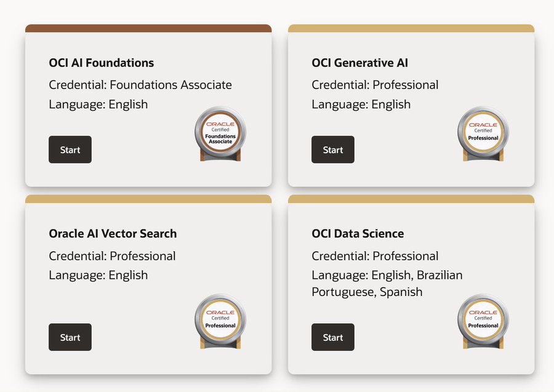The height and width of the screenshot is (392, 554).
Task: Click the Language: English text on Vector Search card
Action: [97, 275]
